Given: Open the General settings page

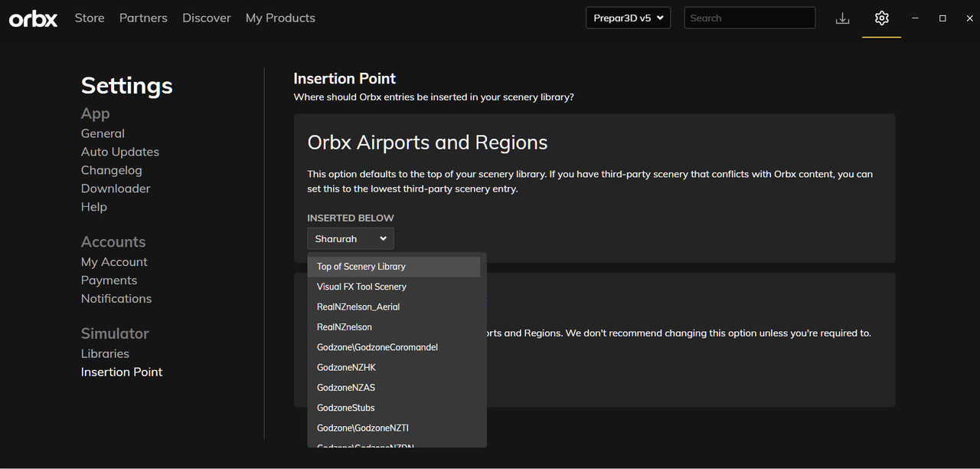Looking at the screenshot, I should (103, 133).
